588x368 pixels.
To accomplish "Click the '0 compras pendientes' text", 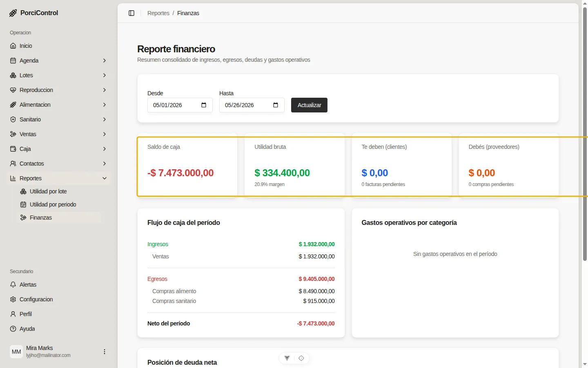I will pos(491,184).
